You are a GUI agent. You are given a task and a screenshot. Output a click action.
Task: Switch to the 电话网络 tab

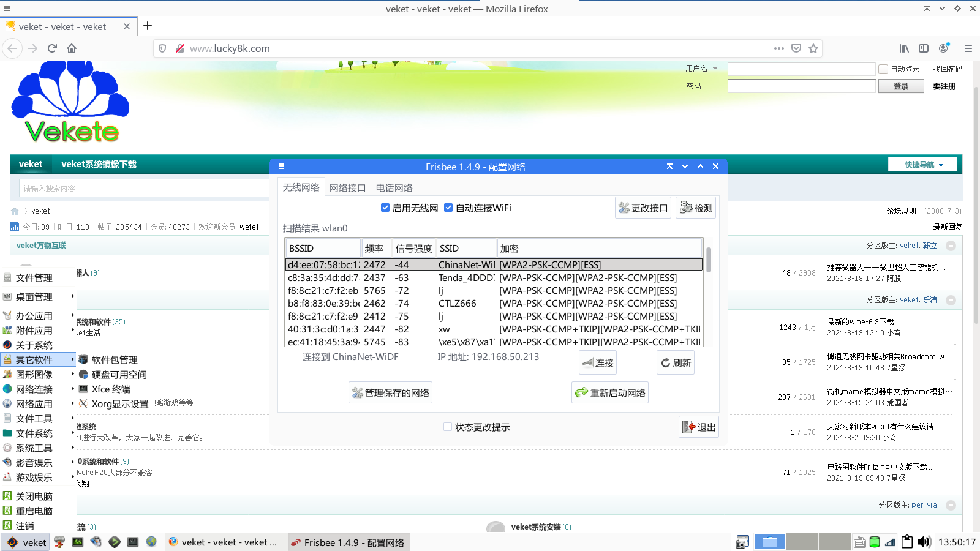tap(394, 188)
